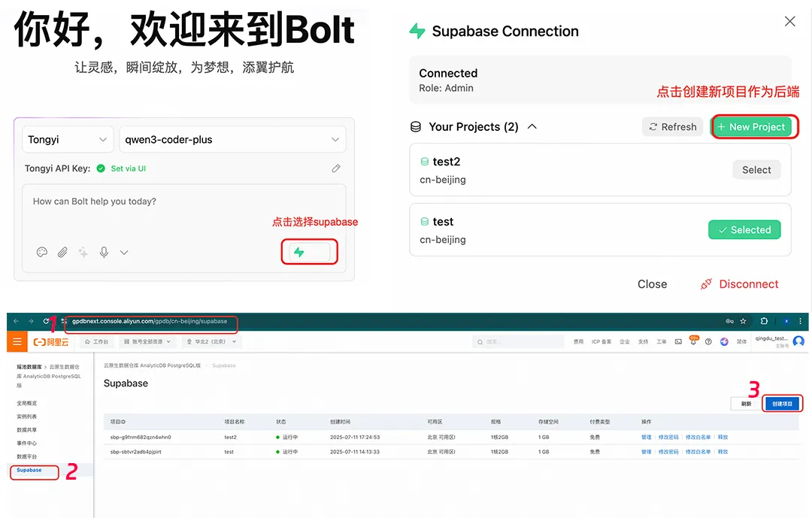The width and height of the screenshot is (812, 518).
Task: Switch language via 简体
Action: (x=741, y=342)
